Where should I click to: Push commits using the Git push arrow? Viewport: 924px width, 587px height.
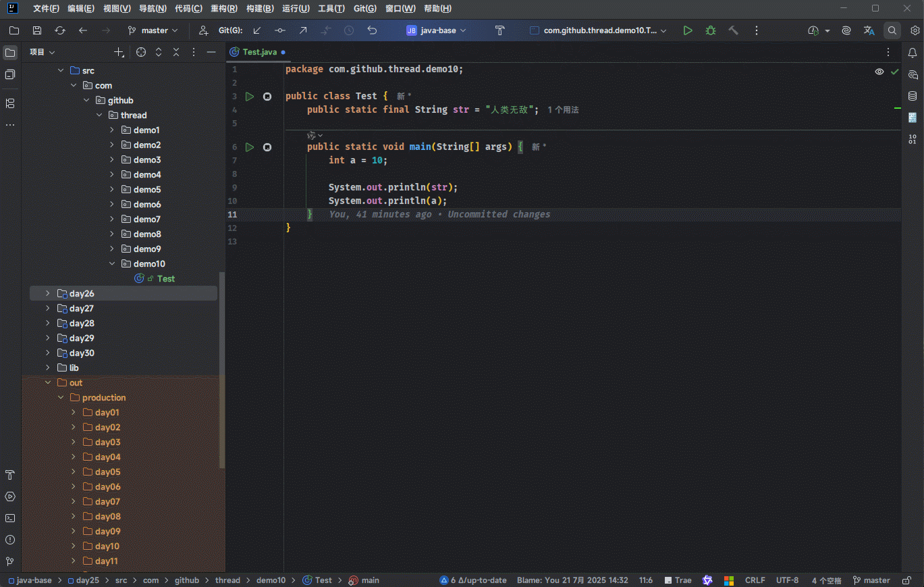click(303, 30)
